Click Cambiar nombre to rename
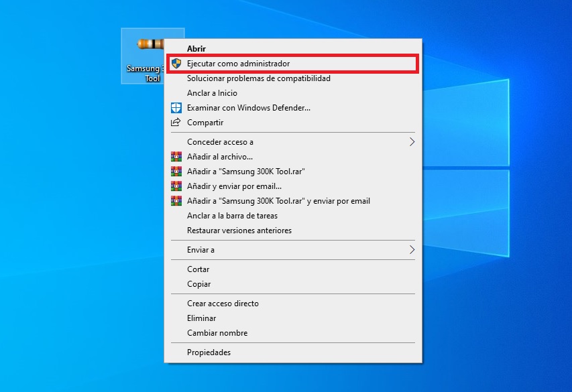Screen dimensions: 572x392 pos(293,333)
